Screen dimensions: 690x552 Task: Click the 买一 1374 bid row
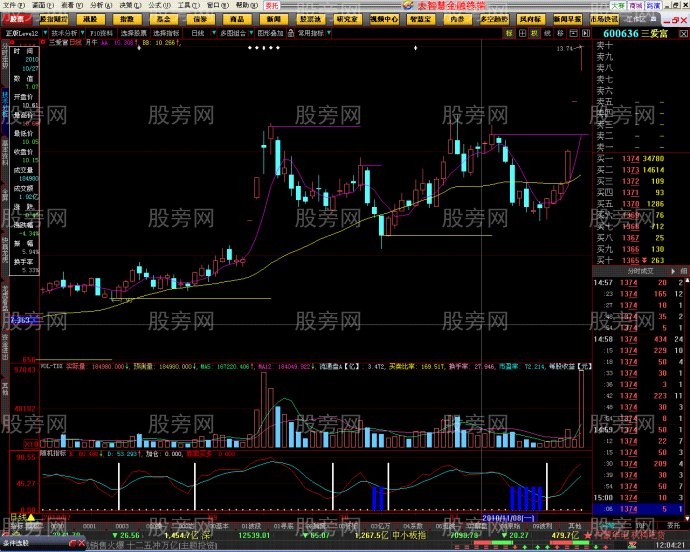pos(630,158)
